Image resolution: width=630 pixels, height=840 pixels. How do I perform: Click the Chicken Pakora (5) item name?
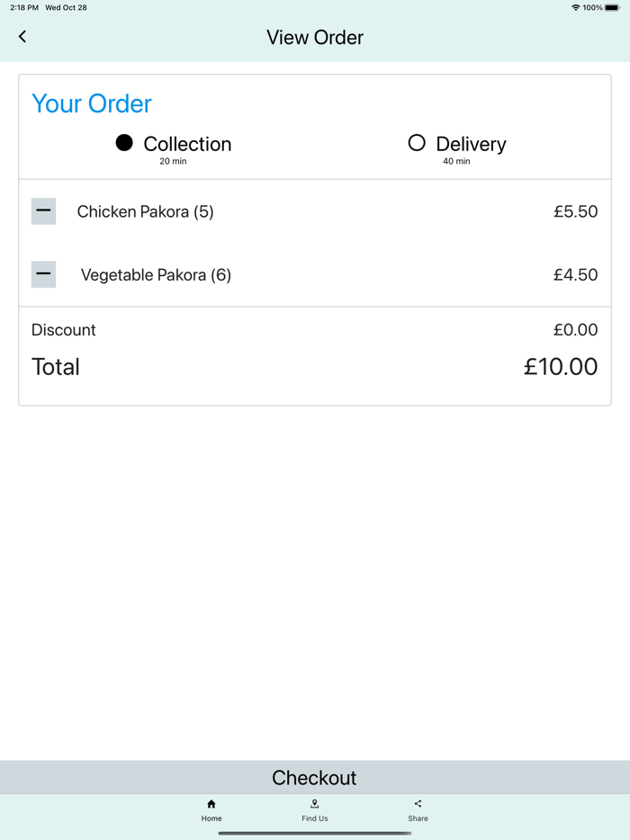pos(146,212)
